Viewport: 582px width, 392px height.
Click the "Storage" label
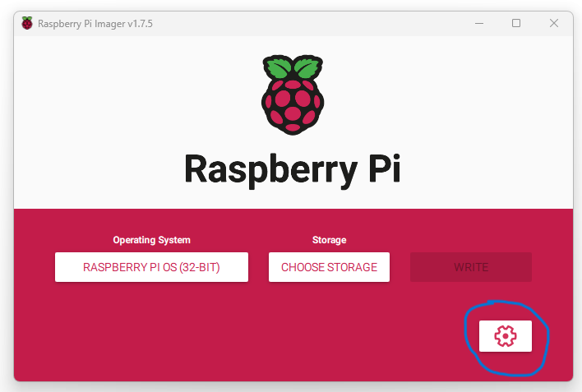click(330, 240)
